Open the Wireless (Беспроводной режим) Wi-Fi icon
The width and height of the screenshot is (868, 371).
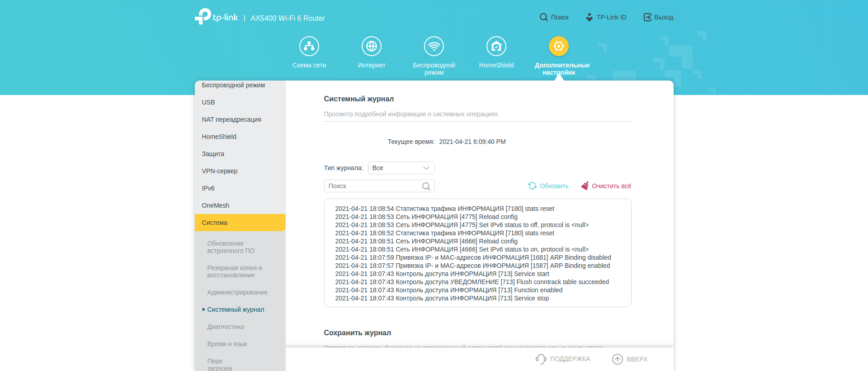434,46
